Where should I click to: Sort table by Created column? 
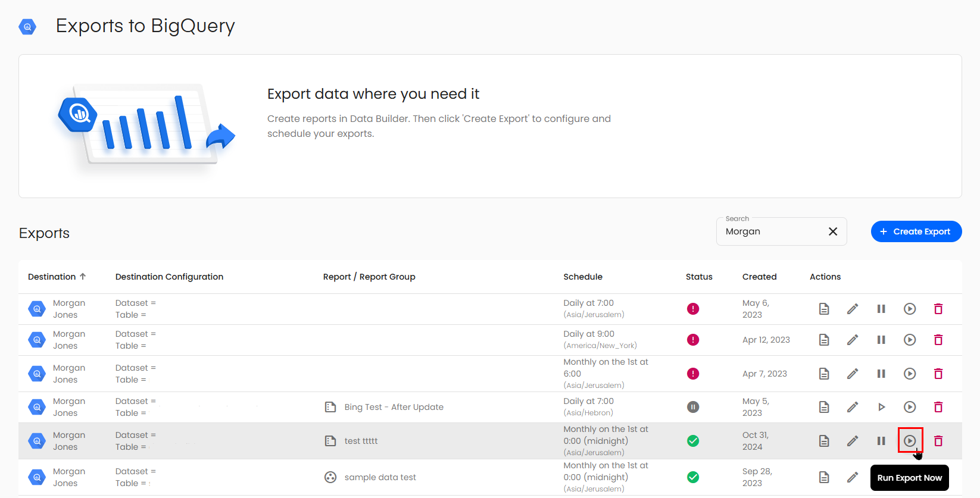click(x=759, y=277)
